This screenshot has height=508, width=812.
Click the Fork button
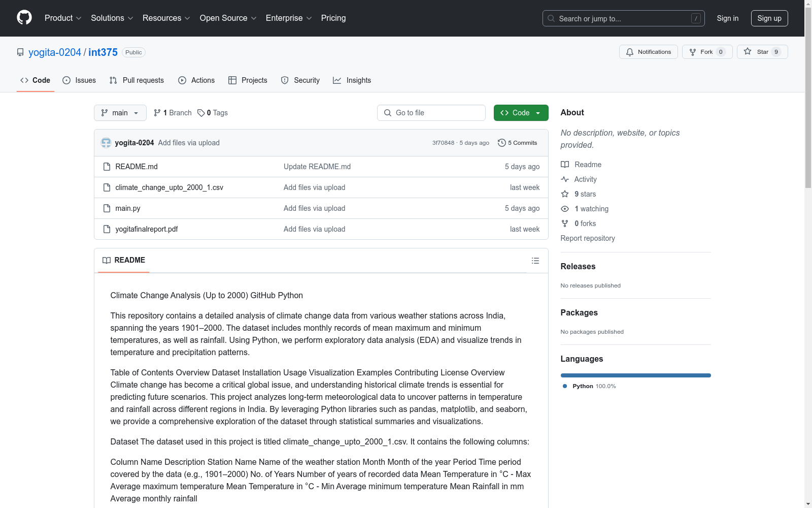point(707,52)
